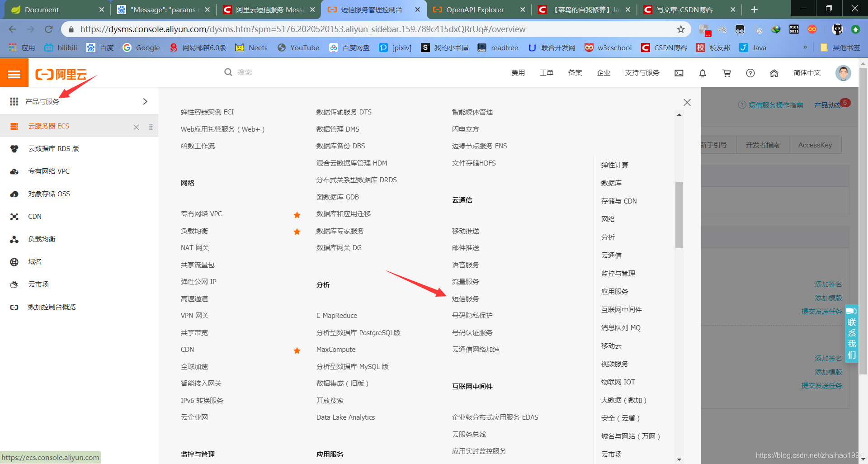Screen dimensions: 868x464
Task: Open 短信服务操作指南 help link
Action: coord(771,105)
